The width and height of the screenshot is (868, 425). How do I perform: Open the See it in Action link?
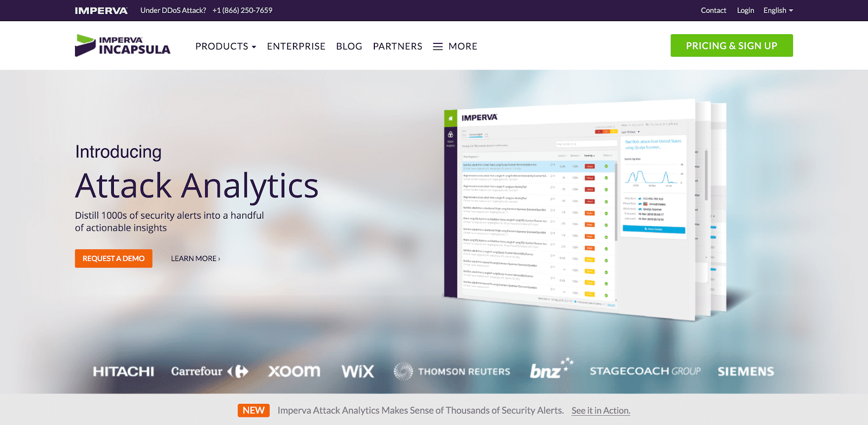pos(601,410)
